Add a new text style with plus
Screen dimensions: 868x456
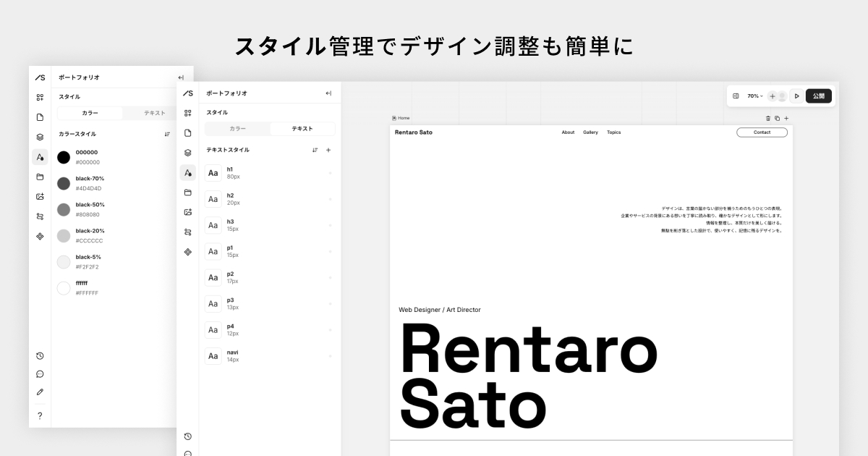pos(328,151)
